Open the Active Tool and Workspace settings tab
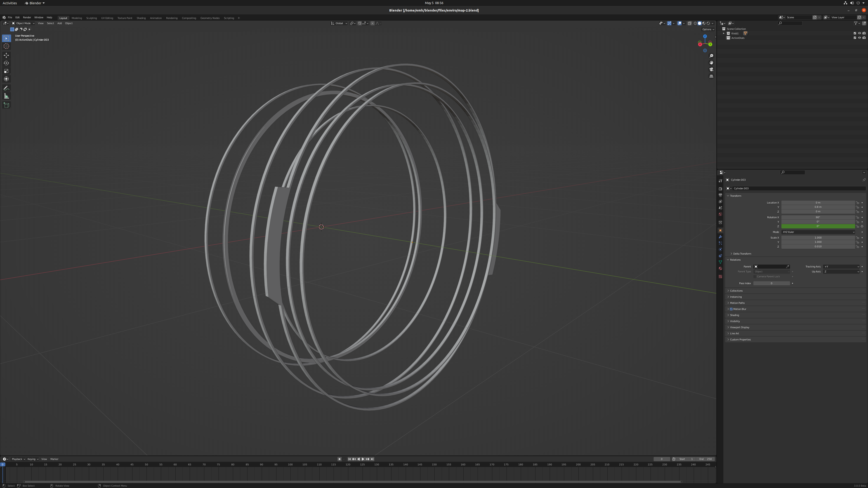The height and width of the screenshot is (488, 868). [720, 181]
